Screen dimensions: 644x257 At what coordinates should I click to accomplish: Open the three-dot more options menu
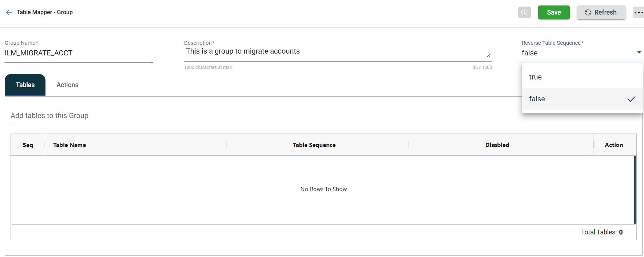point(639,12)
